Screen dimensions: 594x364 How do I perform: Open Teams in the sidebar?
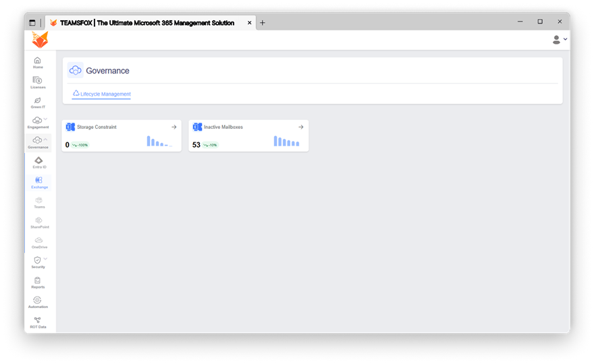(x=39, y=203)
